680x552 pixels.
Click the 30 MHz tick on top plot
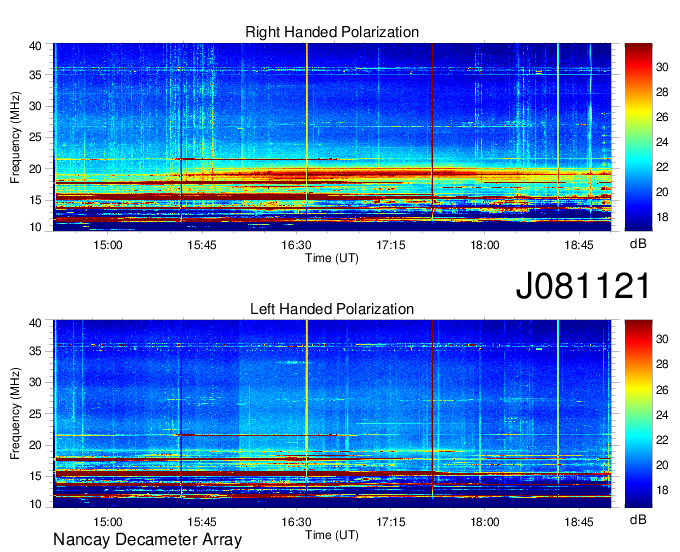(35, 106)
